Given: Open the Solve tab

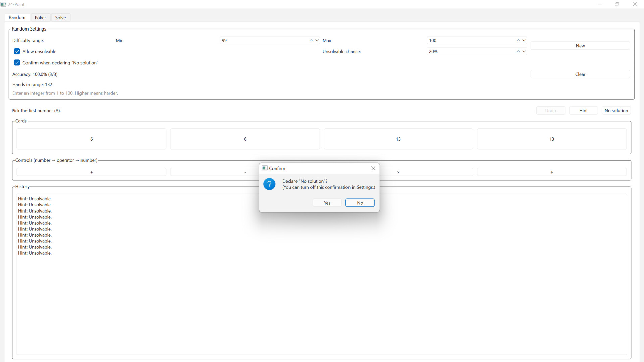Looking at the screenshot, I should [60, 18].
